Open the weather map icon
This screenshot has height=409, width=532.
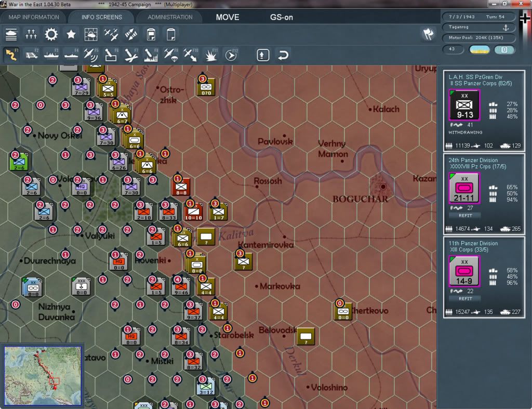pyautogui.click(x=91, y=34)
